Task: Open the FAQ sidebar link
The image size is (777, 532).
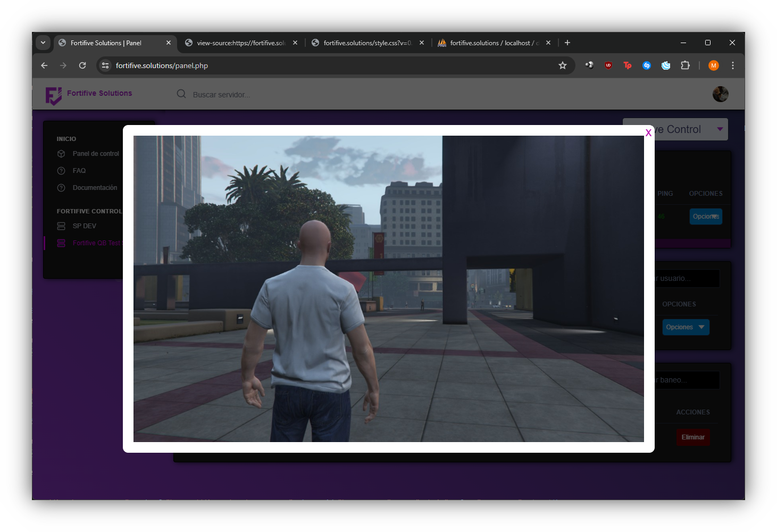Action: (x=79, y=171)
